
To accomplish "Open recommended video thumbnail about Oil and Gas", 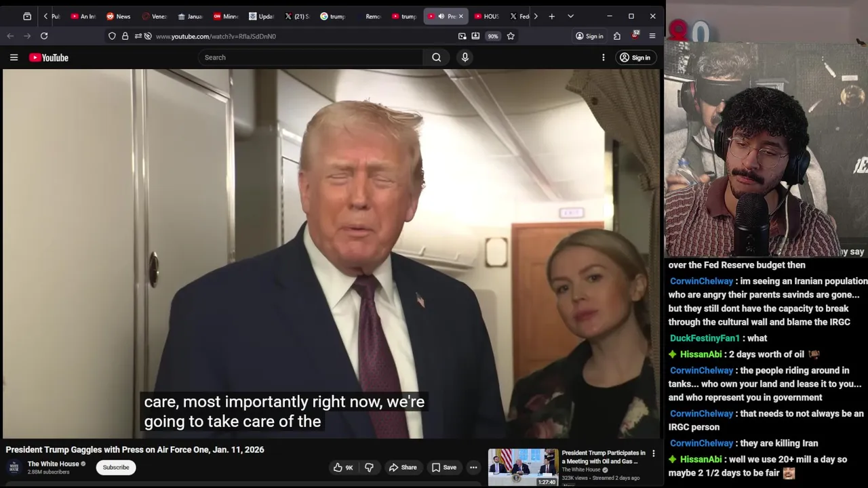I will point(523,467).
